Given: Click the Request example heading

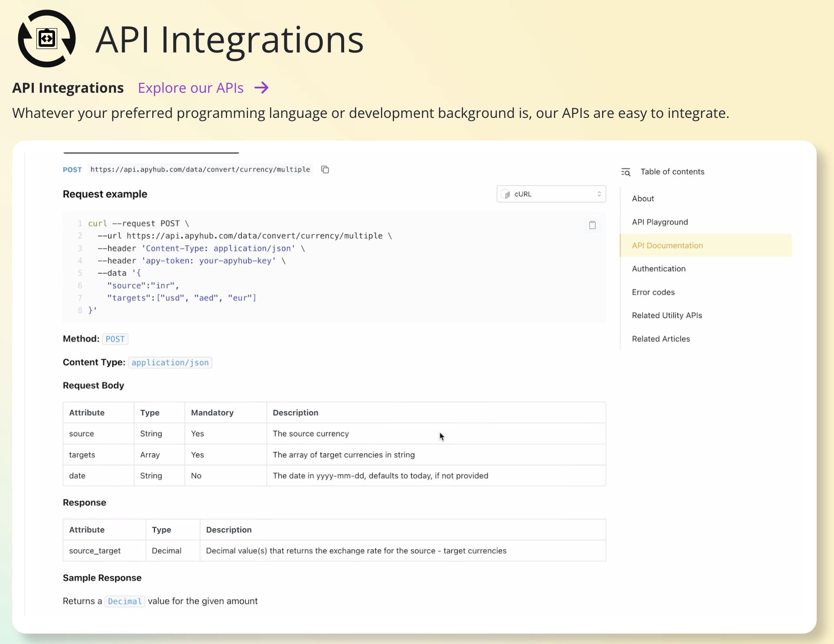Looking at the screenshot, I should (105, 194).
